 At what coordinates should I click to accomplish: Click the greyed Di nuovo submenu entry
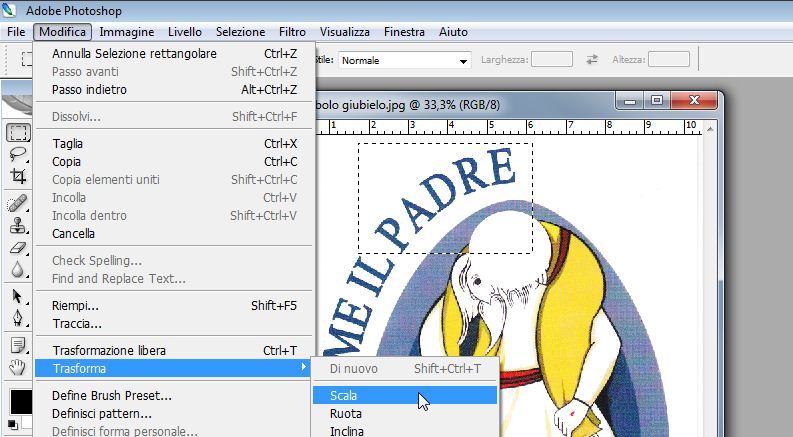coord(405,369)
